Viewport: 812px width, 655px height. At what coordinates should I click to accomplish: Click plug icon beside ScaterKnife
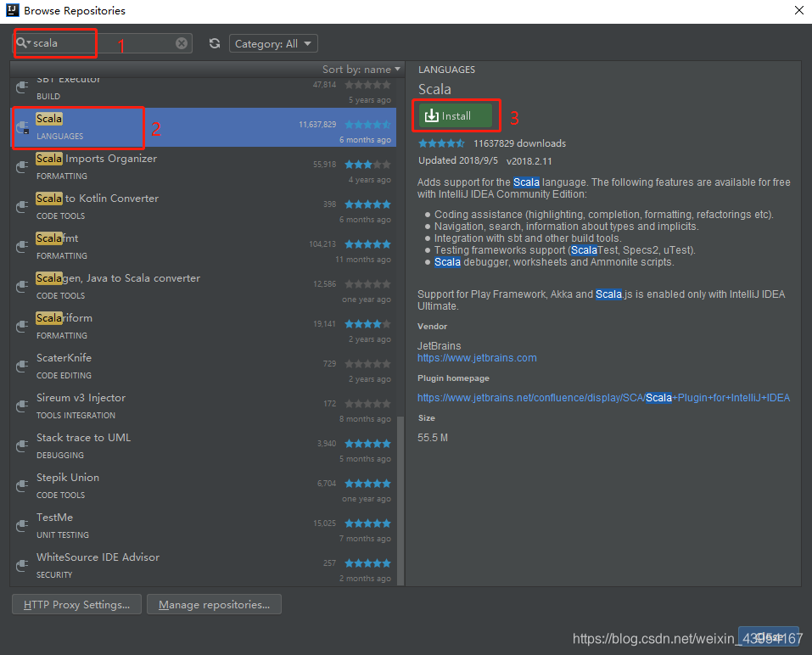coord(22,366)
